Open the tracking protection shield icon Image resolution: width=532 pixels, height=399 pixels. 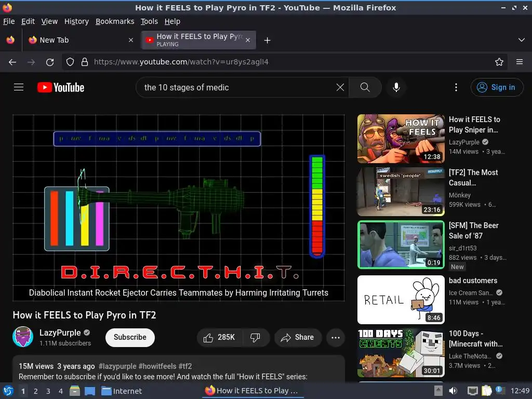tap(70, 62)
